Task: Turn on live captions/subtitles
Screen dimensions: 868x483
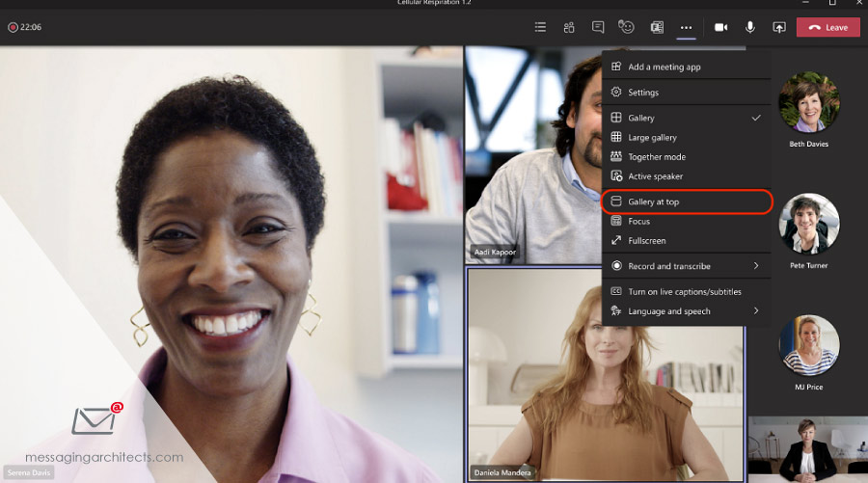Action: [x=685, y=291]
